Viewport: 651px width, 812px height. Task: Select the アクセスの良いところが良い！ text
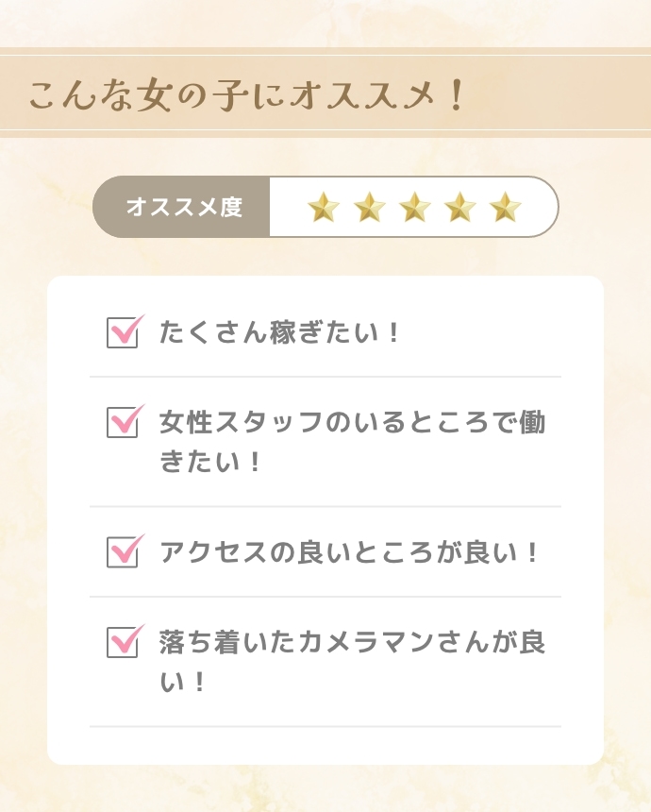[x=349, y=552]
